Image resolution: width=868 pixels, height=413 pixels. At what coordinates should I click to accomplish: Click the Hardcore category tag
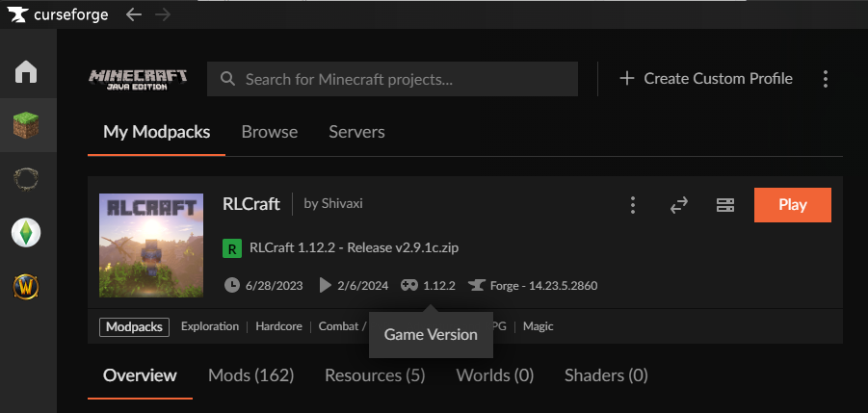(279, 326)
